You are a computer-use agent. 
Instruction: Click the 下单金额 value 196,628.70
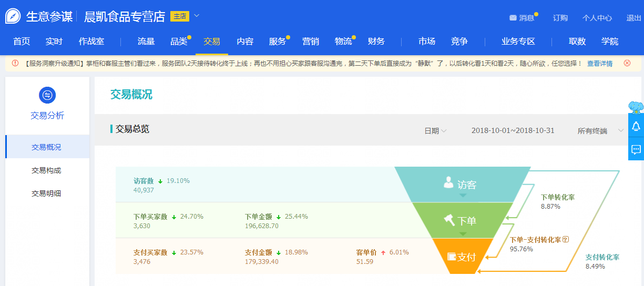point(262,226)
